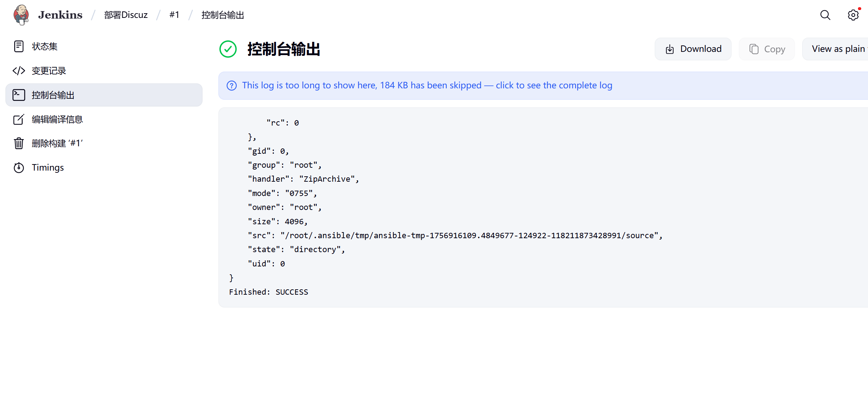
Task: Click the 状态集 status document icon
Action: coord(19,46)
